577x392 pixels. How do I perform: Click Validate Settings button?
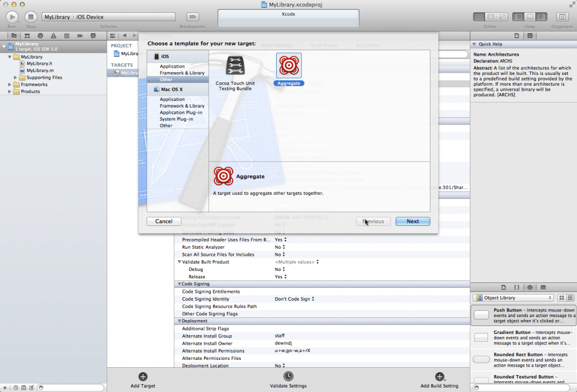288,380
